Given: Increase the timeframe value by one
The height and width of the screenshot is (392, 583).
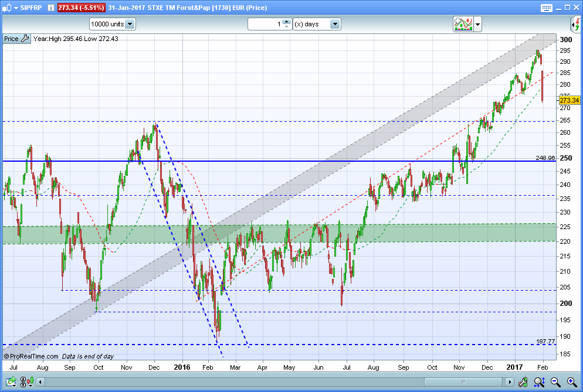Looking at the screenshot, I should pyautogui.click(x=286, y=22).
